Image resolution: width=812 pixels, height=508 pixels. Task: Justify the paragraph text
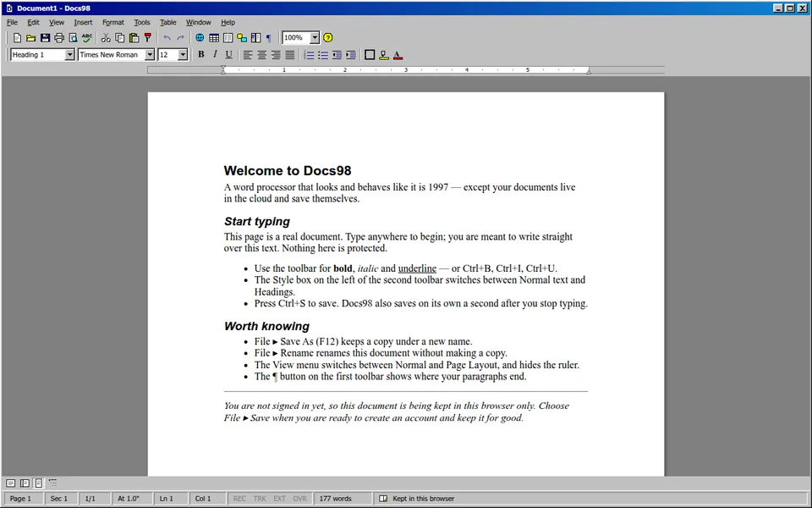[289, 55]
